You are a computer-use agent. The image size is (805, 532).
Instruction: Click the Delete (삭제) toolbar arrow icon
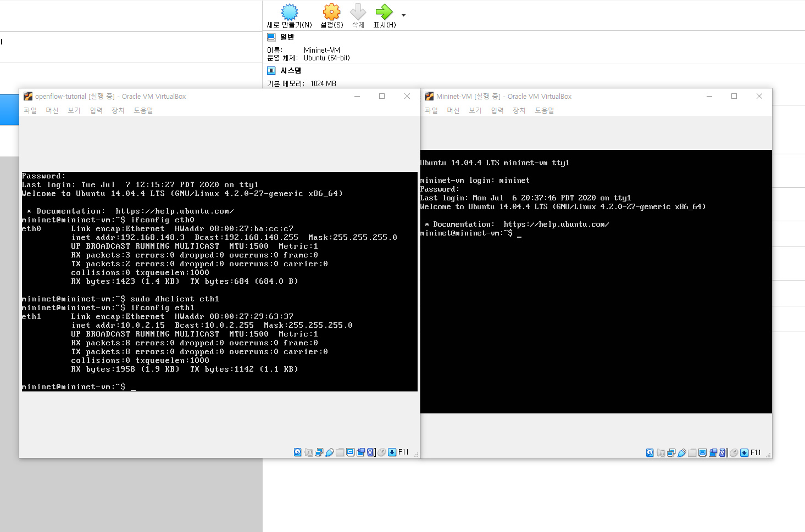point(358,12)
